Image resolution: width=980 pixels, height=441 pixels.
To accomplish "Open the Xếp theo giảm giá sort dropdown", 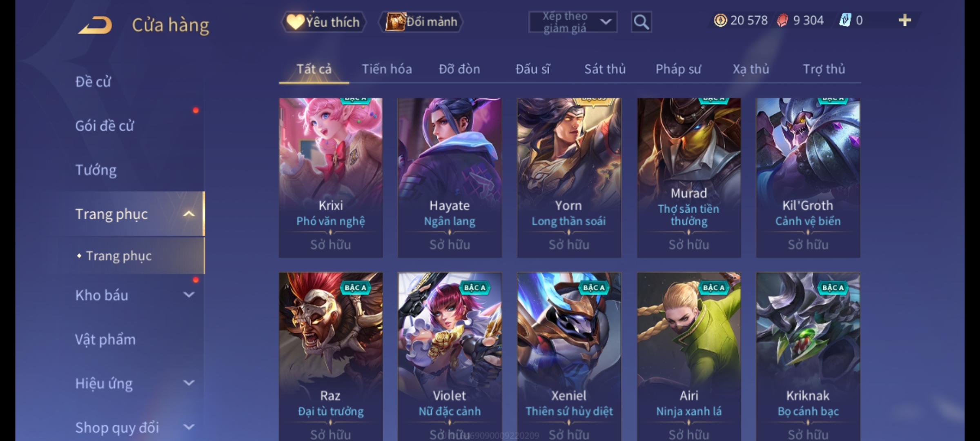I will tap(572, 22).
